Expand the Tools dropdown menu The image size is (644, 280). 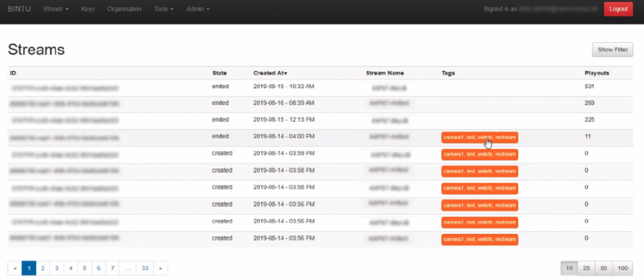pos(164,9)
